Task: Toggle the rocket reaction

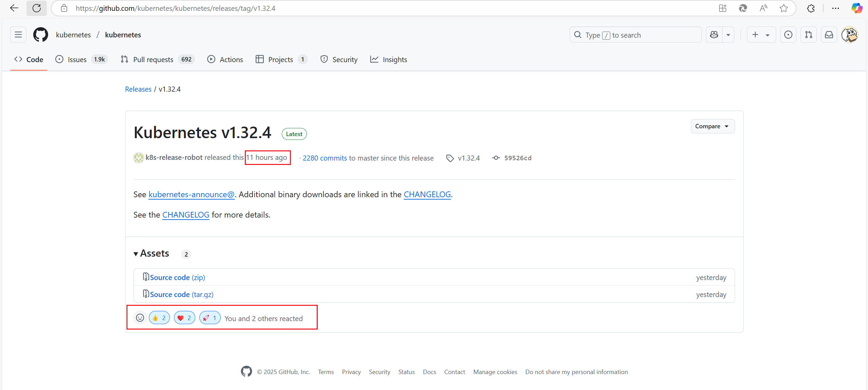Action: [210, 318]
